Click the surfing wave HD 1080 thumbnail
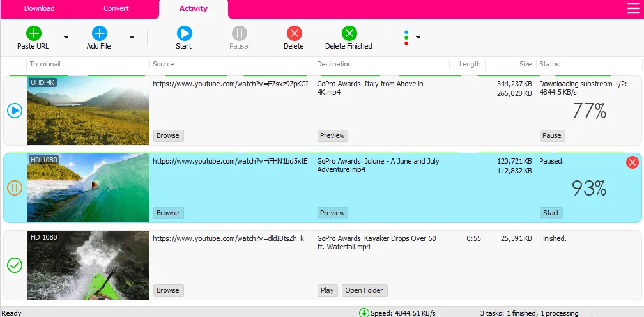 tap(88, 188)
